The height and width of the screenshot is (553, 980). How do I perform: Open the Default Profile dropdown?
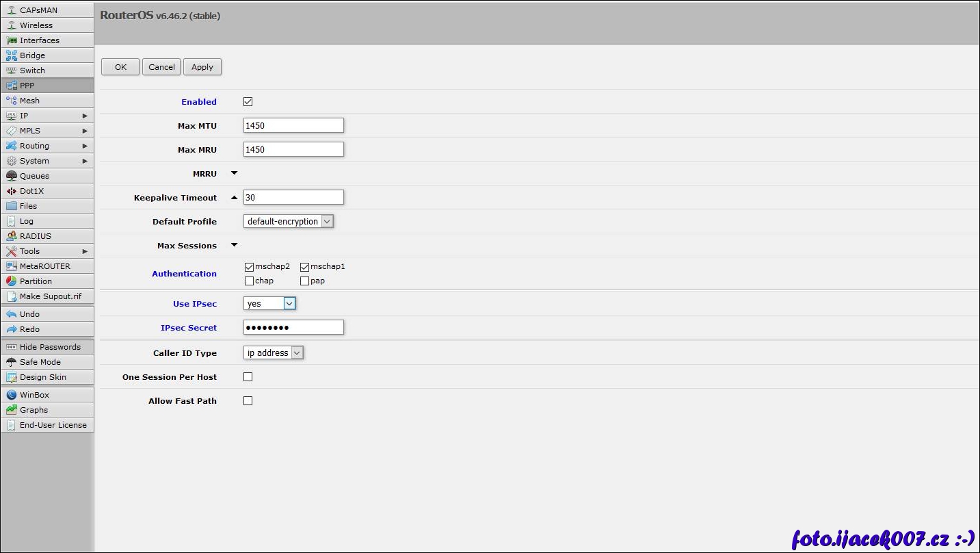click(x=288, y=222)
